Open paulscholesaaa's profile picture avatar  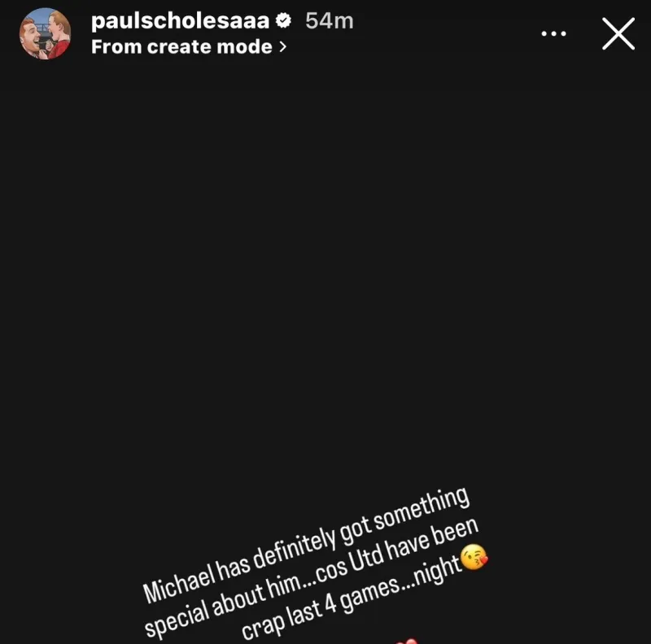click(x=45, y=33)
